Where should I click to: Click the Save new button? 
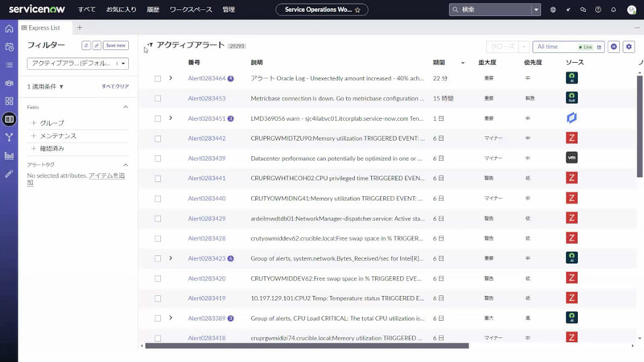coord(116,45)
